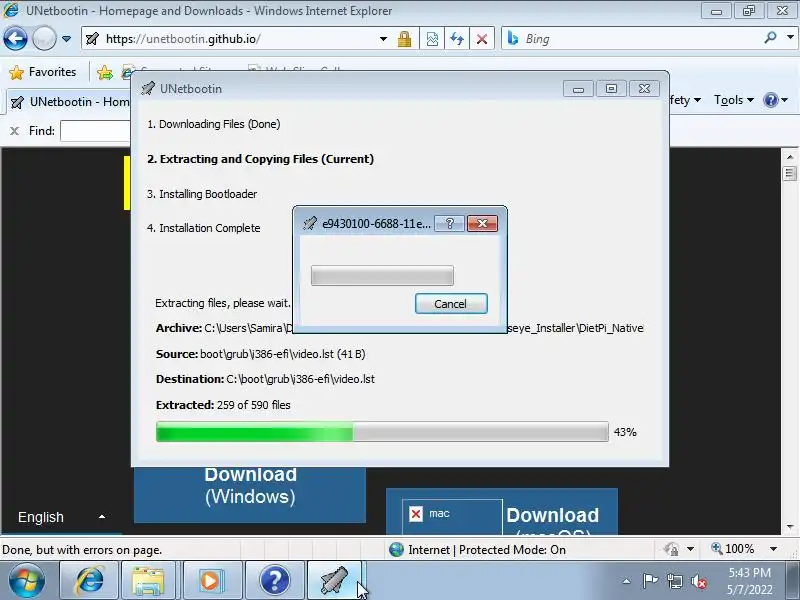Open Windows Explorer from taskbar
Image resolution: width=800 pixels, height=600 pixels.
[x=148, y=581]
